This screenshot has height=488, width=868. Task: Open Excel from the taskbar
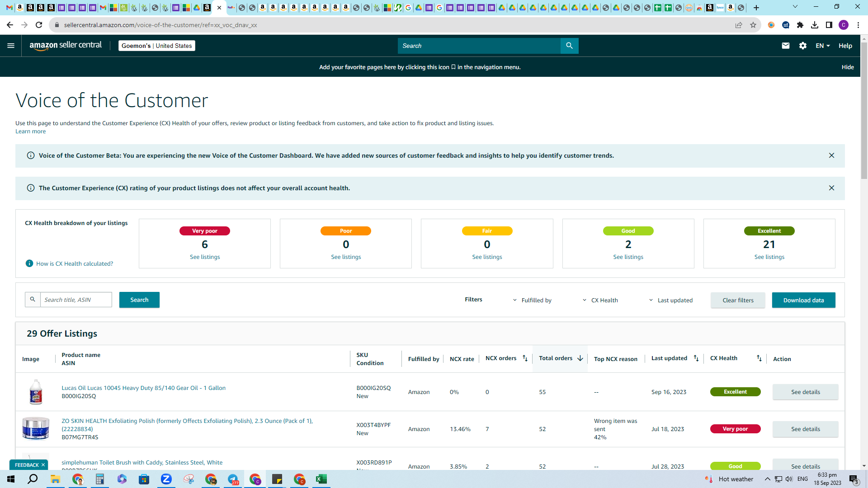321,479
